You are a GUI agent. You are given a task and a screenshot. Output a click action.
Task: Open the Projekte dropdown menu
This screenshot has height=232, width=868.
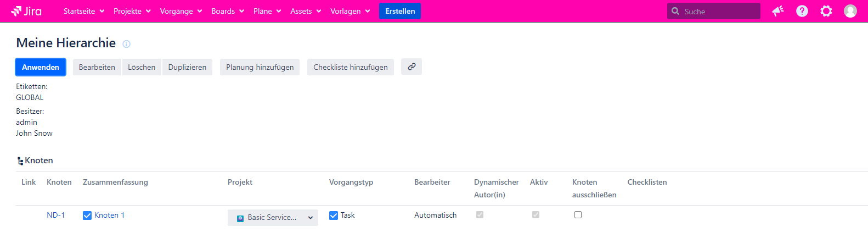click(x=132, y=11)
